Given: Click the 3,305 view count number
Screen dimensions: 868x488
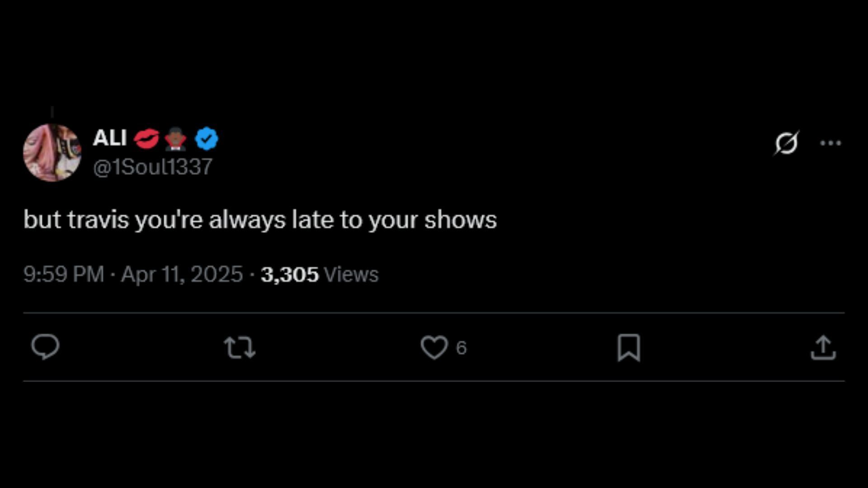Looking at the screenshot, I should pyautogui.click(x=289, y=274).
